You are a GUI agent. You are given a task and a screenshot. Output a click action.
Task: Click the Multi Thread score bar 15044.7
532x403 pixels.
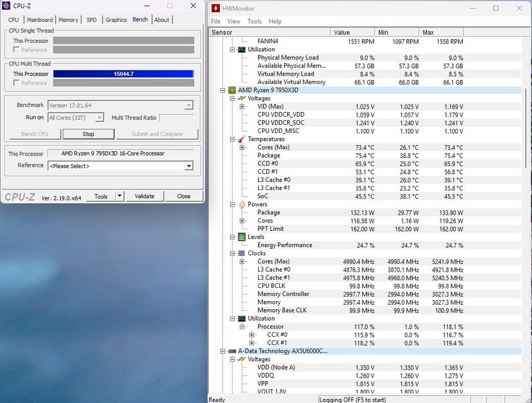point(123,74)
